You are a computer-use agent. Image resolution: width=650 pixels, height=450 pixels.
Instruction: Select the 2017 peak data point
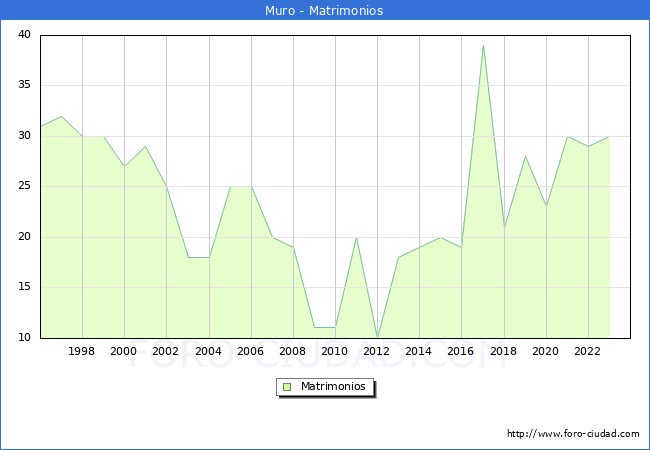(x=483, y=46)
